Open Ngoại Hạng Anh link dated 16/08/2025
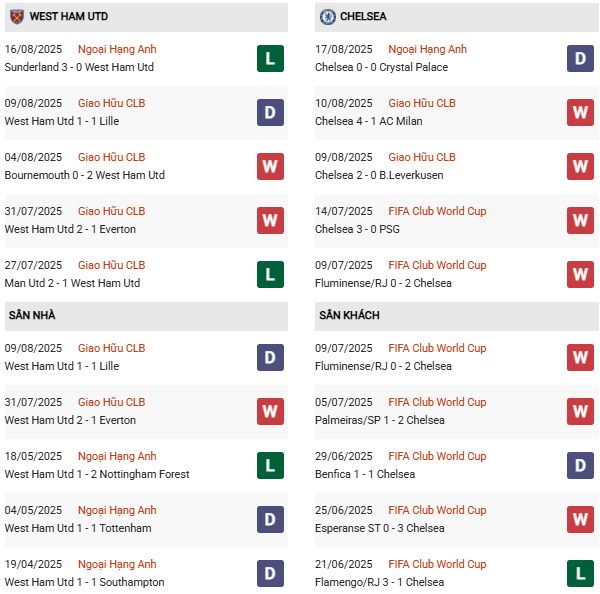600x594 pixels. pos(117,49)
